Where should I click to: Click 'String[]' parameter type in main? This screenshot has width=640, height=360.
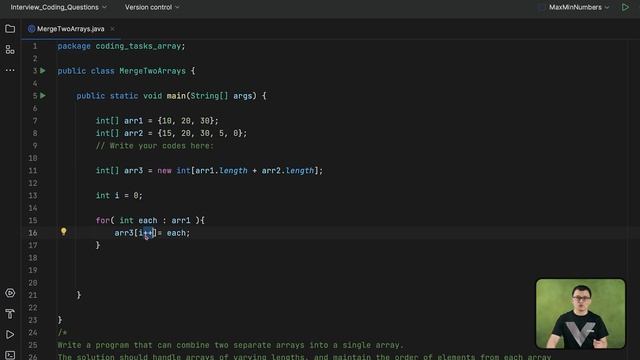[209, 96]
